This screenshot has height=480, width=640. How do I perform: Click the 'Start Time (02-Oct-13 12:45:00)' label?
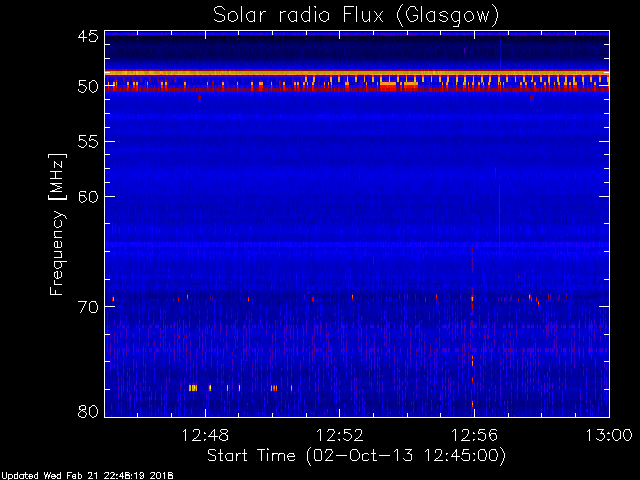tap(356, 456)
